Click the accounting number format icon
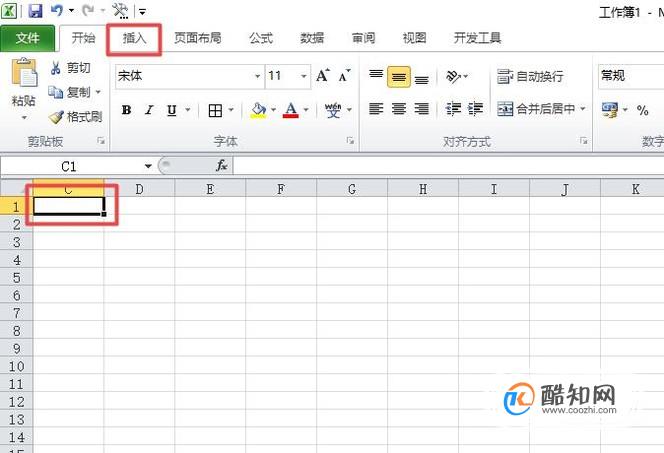664x453 pixels. [x=610, y=110]
